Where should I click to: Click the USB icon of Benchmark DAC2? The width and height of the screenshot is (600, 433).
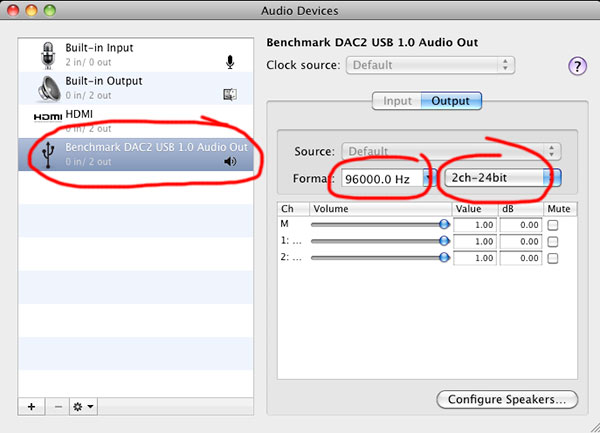[x=48, y=155]
